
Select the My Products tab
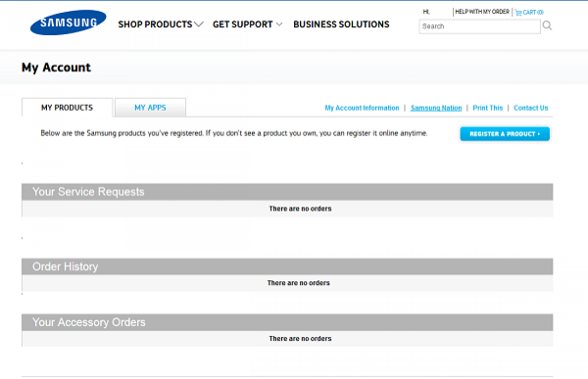point(67,108)
